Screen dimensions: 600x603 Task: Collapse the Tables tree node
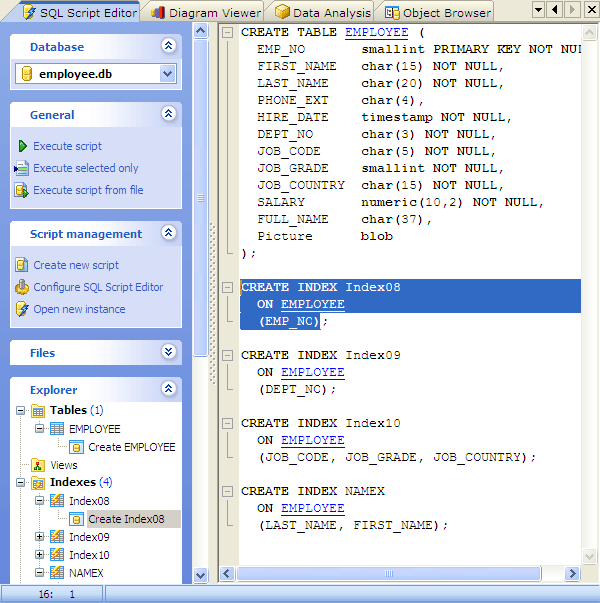coord(20,411)
